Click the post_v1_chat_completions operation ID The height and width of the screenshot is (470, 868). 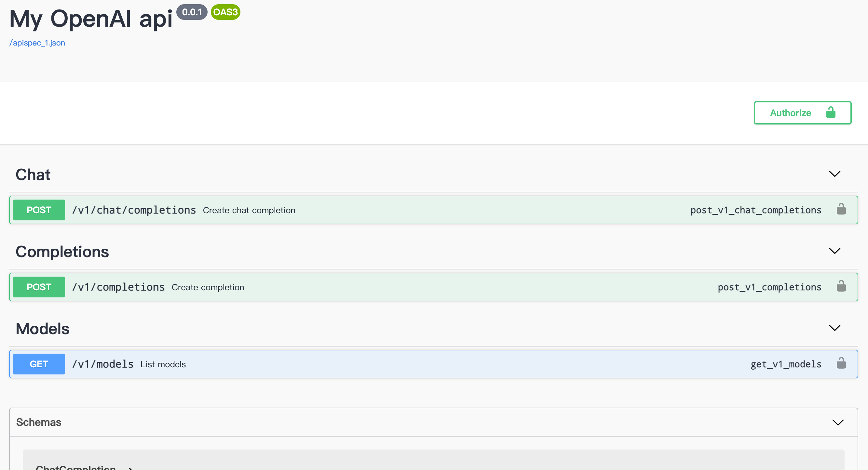(755, 210)
